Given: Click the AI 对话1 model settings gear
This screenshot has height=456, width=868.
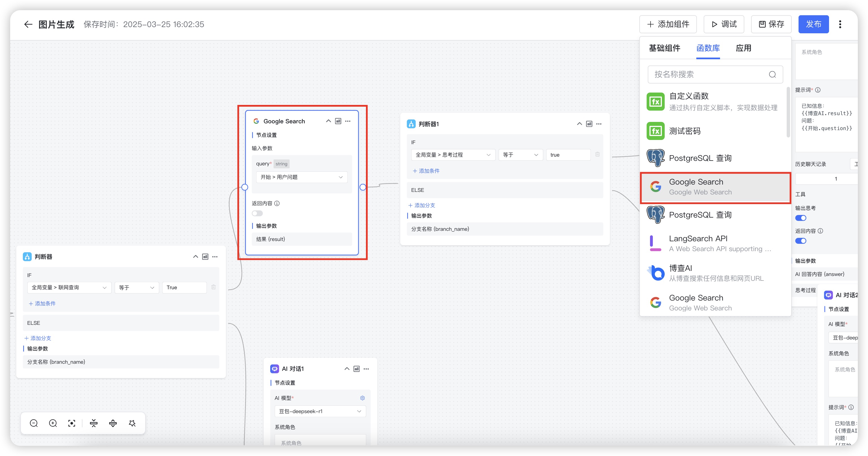Looking at the screenshot, I should 362,398.
